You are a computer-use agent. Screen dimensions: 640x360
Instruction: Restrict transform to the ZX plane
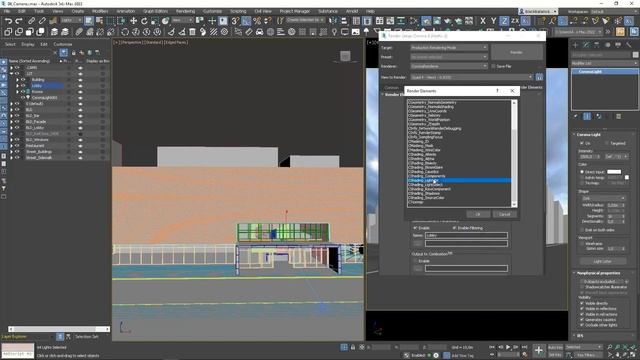[515, 20]
